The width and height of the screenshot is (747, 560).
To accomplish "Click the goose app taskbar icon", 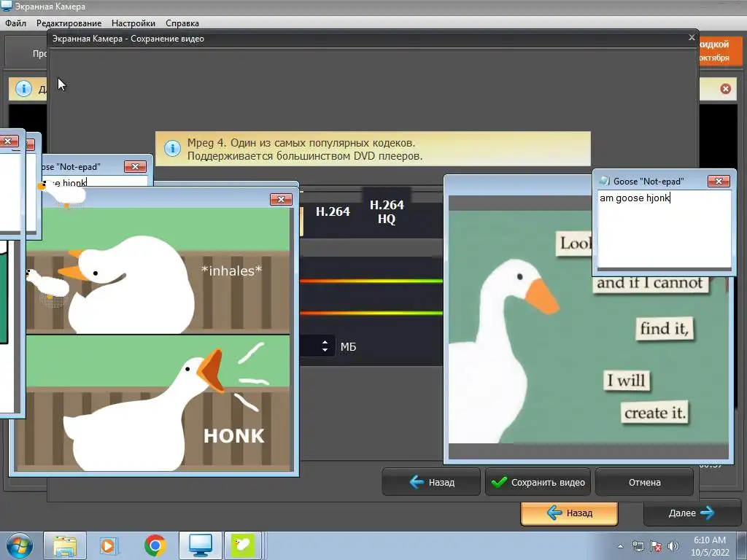I will click(x=242, y=545).
